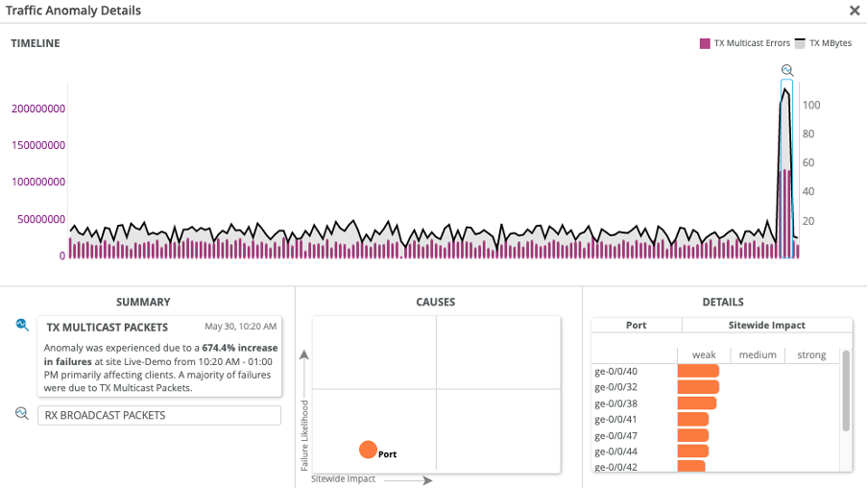Close the Traffic Anomaly Details dialog
The image size is (868, 488).
point(854,11)
